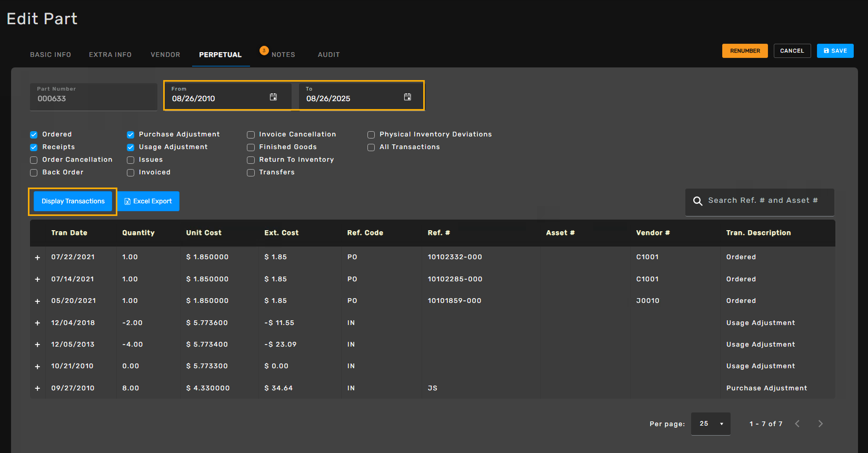Click the Notes badge showing 3
Viewport: 868px width, 453px height.
pos(264,51)
